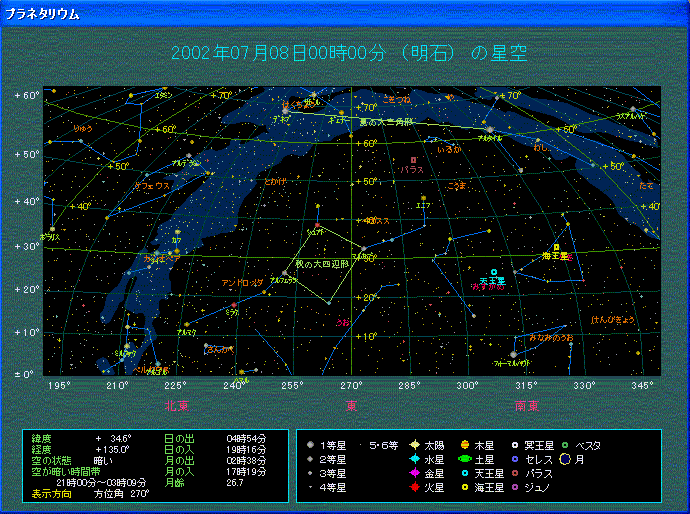The image size is (690, 514).
Task: Click the Jupiter (木星) icon in legend
Action: point(465,445)
